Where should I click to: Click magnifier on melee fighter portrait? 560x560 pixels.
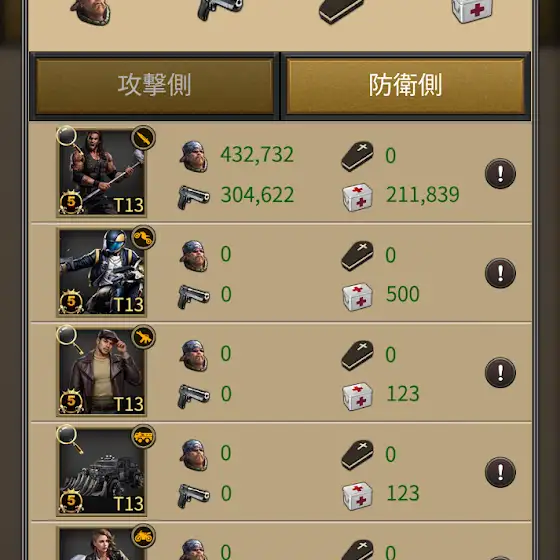coord(68,139)
